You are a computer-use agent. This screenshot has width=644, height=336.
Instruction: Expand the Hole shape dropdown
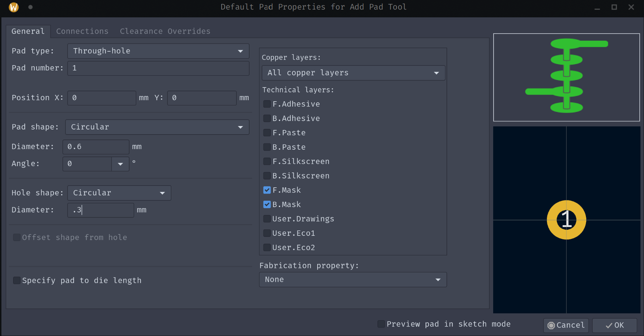click(x=119, y=193)
